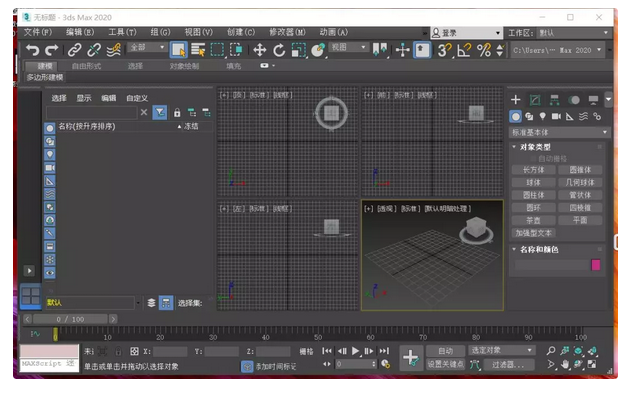Click the Place object tool icon
Image resolution: width=636 pixels, height=394 pixels.
[x=318, y=50]
